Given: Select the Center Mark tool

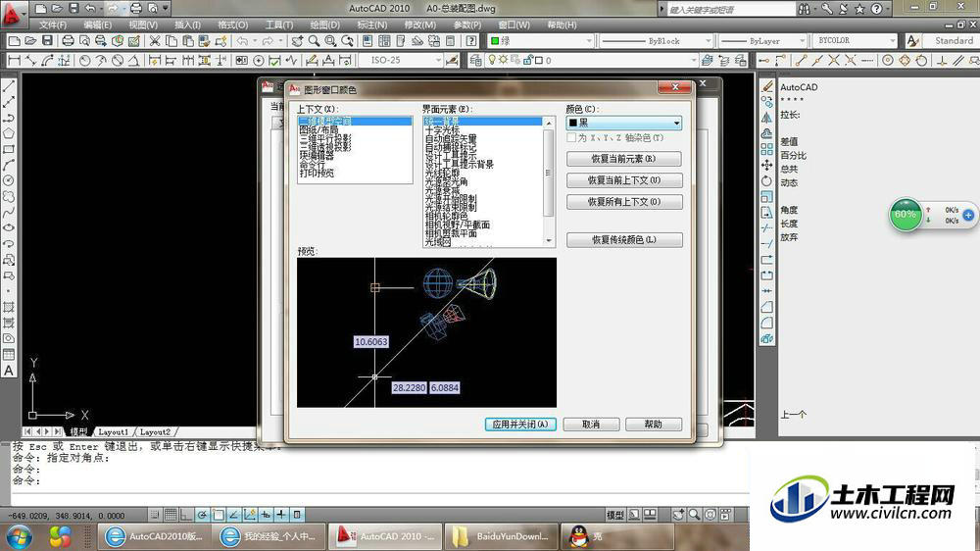Looking at the screenshot, I should 258,60.
